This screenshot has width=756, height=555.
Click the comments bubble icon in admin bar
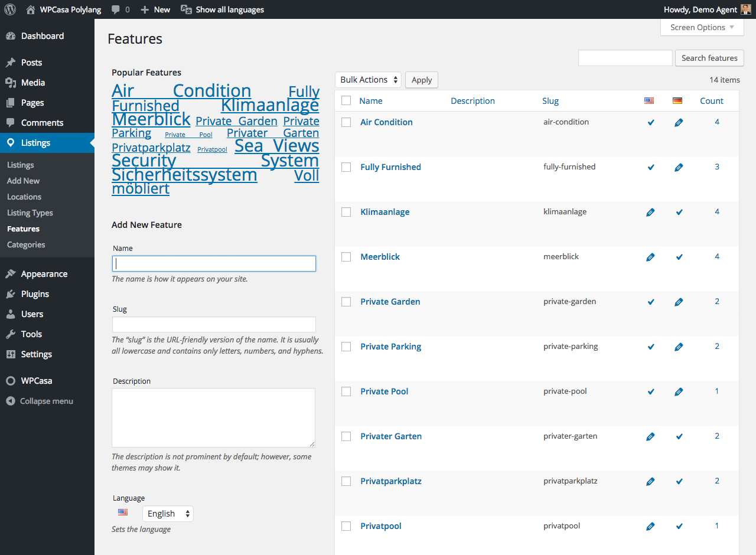(x=116, y=9)
